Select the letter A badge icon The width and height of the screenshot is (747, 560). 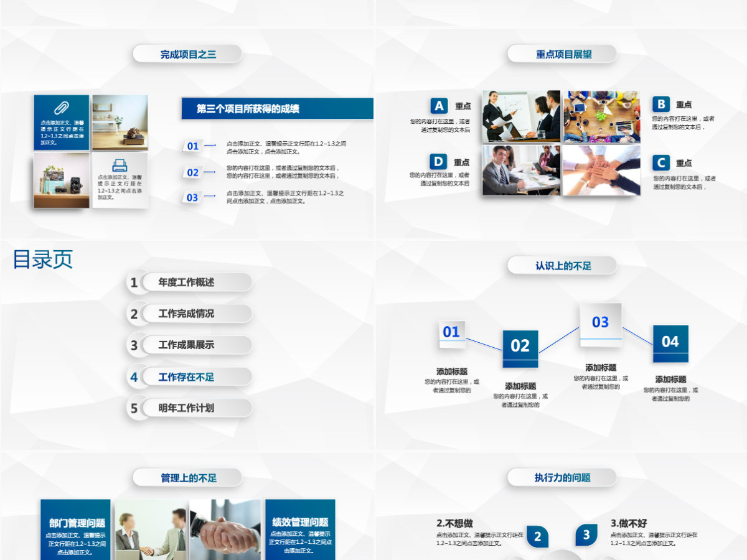[x=439, y=106]
